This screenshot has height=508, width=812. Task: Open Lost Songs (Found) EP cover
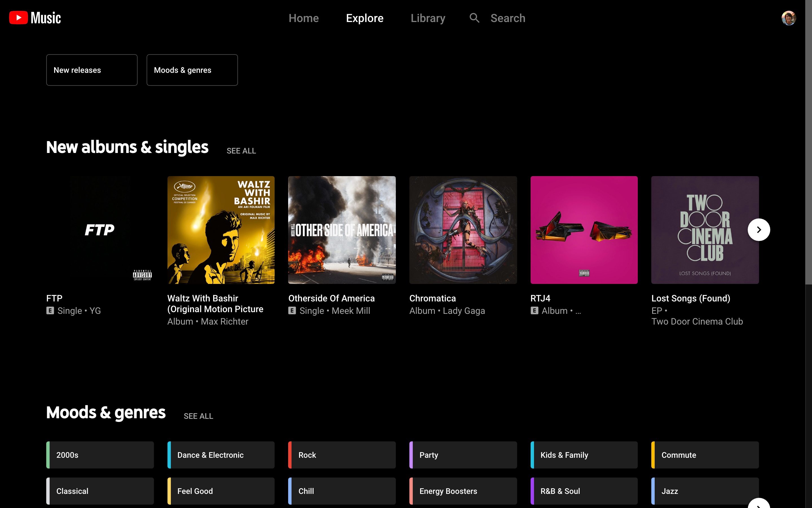tap(705, 230)
